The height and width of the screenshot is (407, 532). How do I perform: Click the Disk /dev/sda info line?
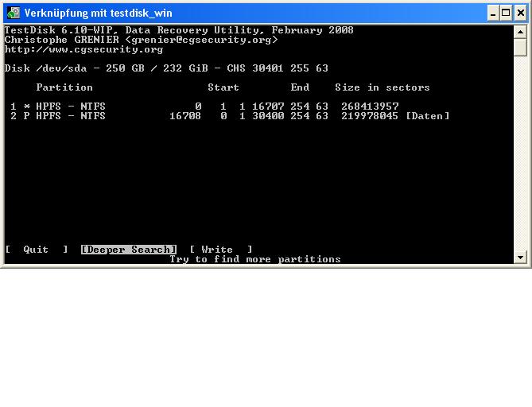pos(166,68)
